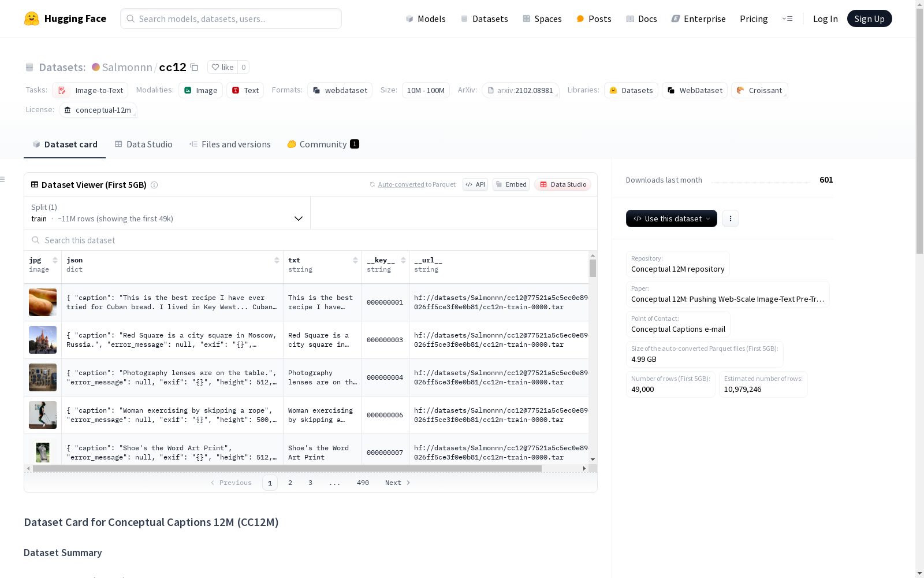
Task: Switch to the Dataset card tab
Action: (x=65, y=144)
